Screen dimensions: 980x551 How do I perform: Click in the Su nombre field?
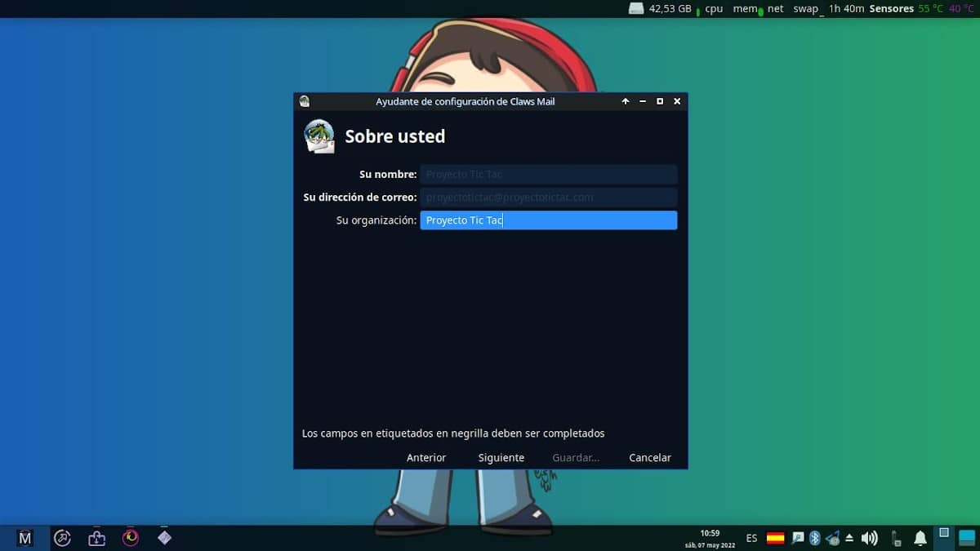coord(548,175)
